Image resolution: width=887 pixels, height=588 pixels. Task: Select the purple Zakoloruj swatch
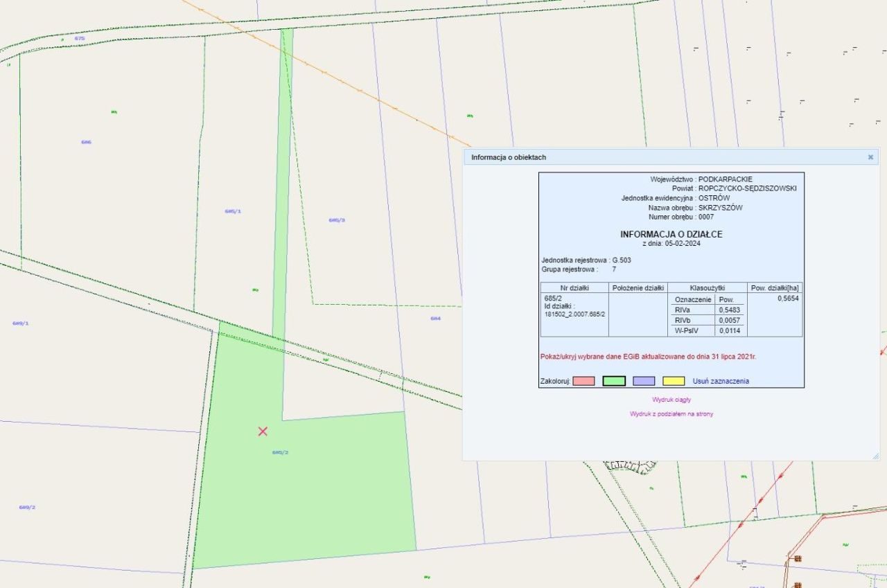(x=644, y=381)
